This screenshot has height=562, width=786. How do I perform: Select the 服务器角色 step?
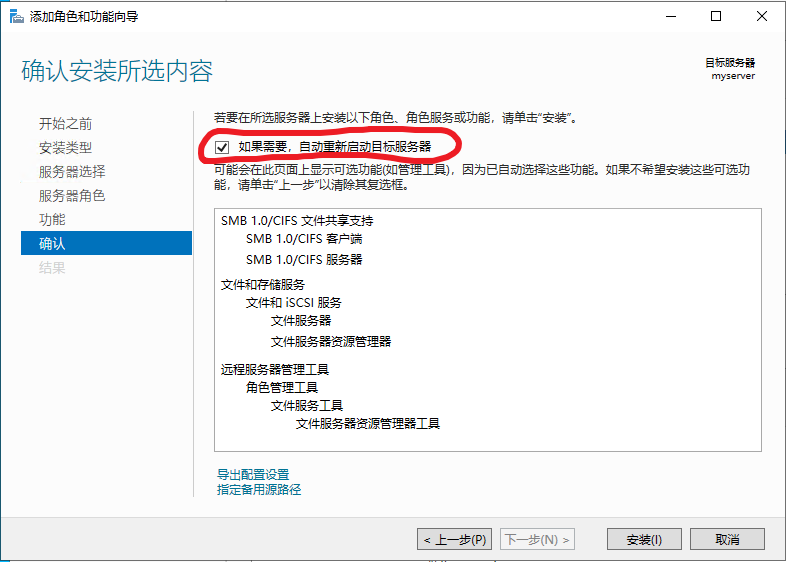[71, 196]
